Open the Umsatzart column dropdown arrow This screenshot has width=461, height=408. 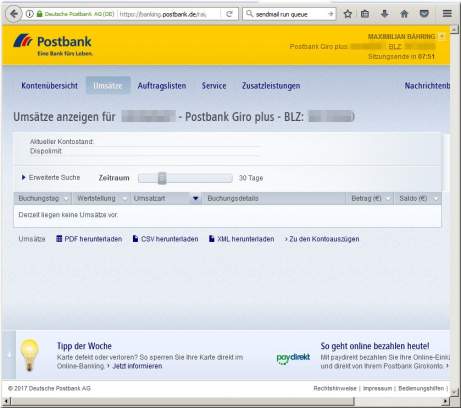click(196, 198)
